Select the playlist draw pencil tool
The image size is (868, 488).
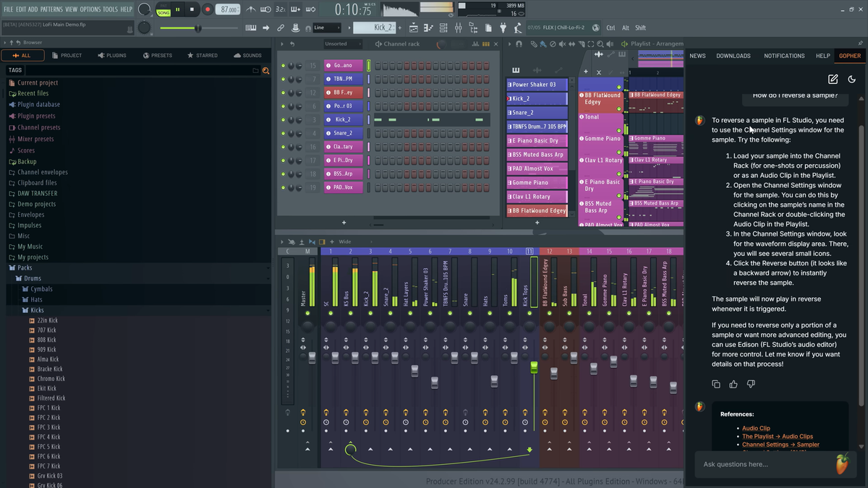click(534, 43)
